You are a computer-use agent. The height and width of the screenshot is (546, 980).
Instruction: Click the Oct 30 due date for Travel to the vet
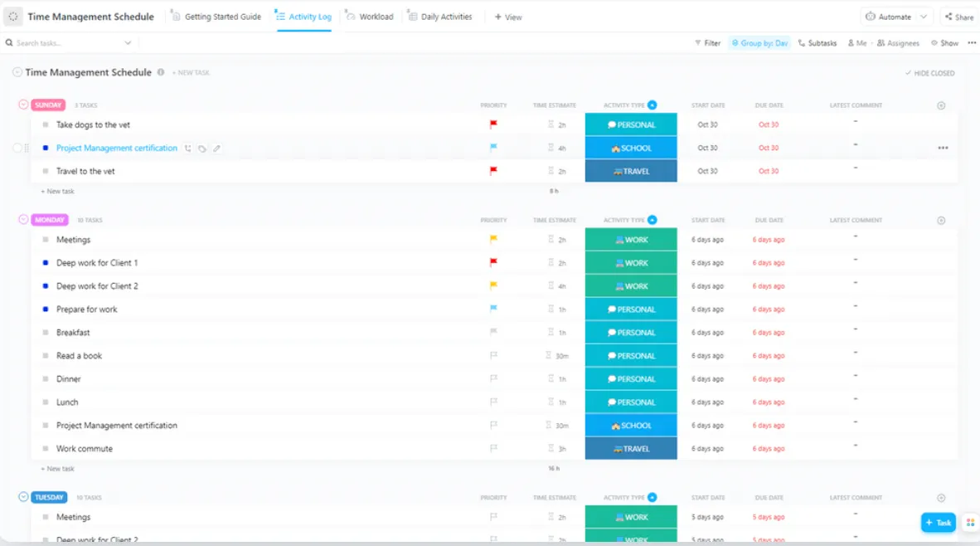coord(768,171)
